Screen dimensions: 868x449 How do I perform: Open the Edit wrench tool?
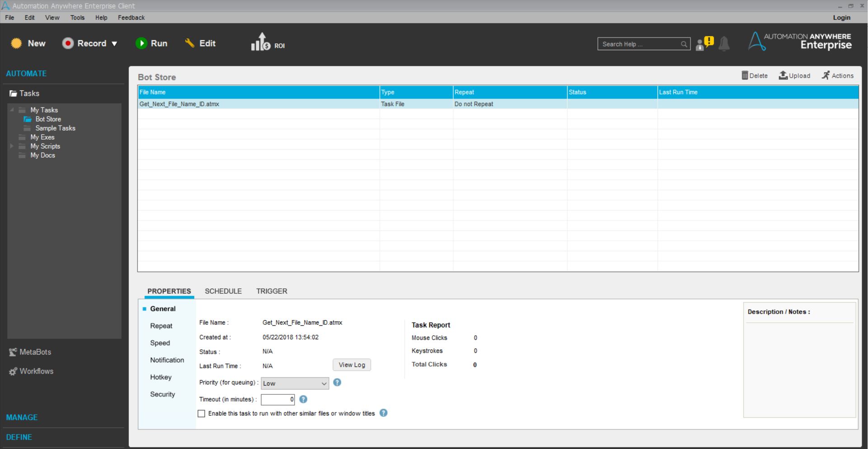coord(190,43)
